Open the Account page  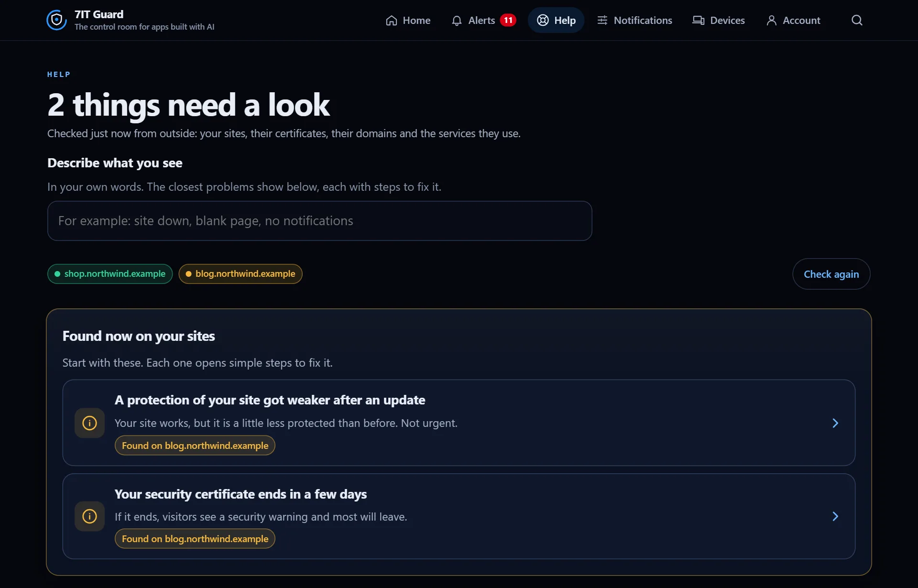(x=793, y=20)
